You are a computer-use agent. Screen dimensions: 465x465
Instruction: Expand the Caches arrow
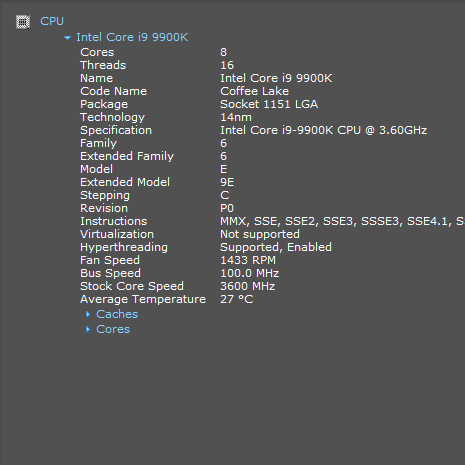pos(88,314)
